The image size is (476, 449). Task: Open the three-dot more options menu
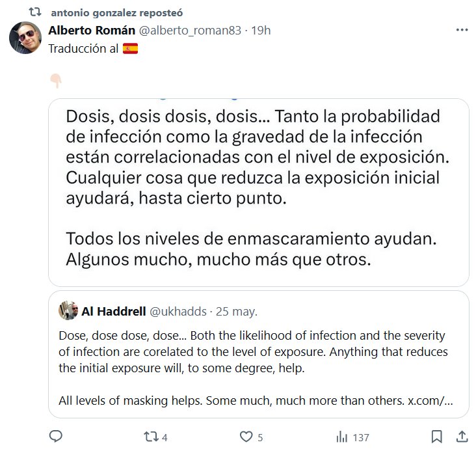[462, 30]
